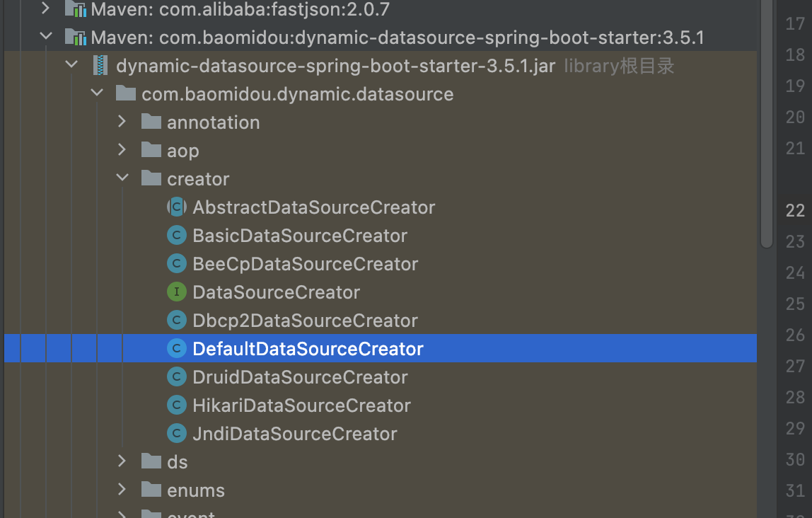Click the ds folder icon
Viewport: 812px width, 518px height.
pos(151,461)
